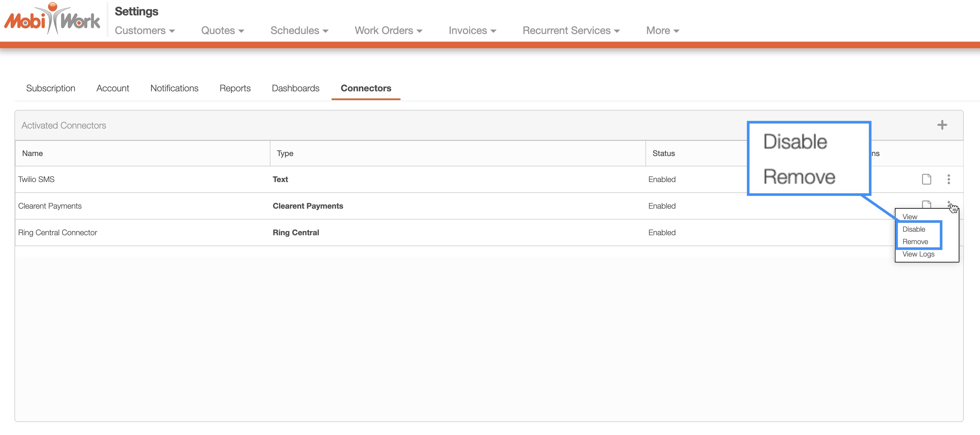Open the Work Orders dropdown
Screen dimensions: 980x435
pos(388,30)
